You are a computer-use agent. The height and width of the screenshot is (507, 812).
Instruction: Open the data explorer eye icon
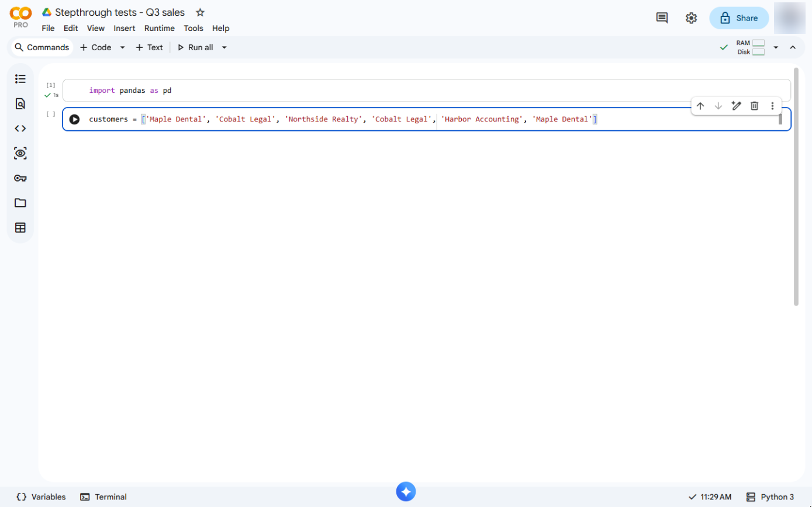pos(20,154)
